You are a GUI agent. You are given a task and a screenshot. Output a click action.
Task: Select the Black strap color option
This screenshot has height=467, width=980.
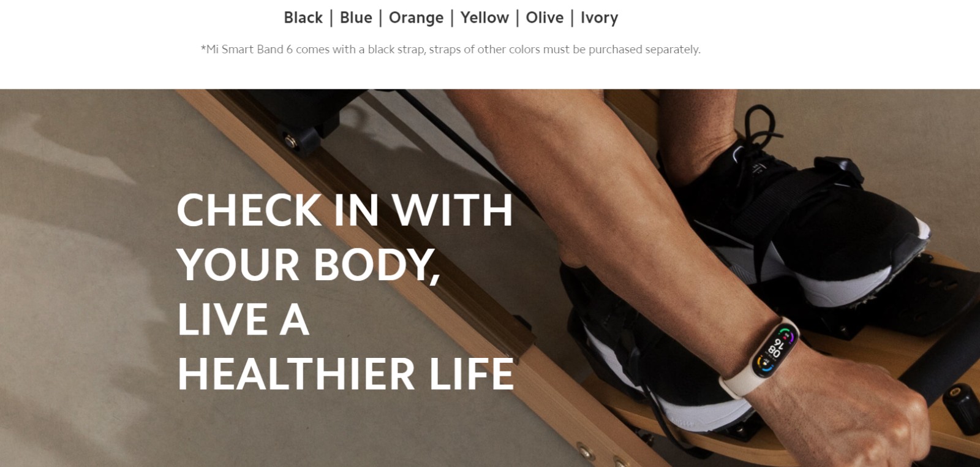click(303, 18)
